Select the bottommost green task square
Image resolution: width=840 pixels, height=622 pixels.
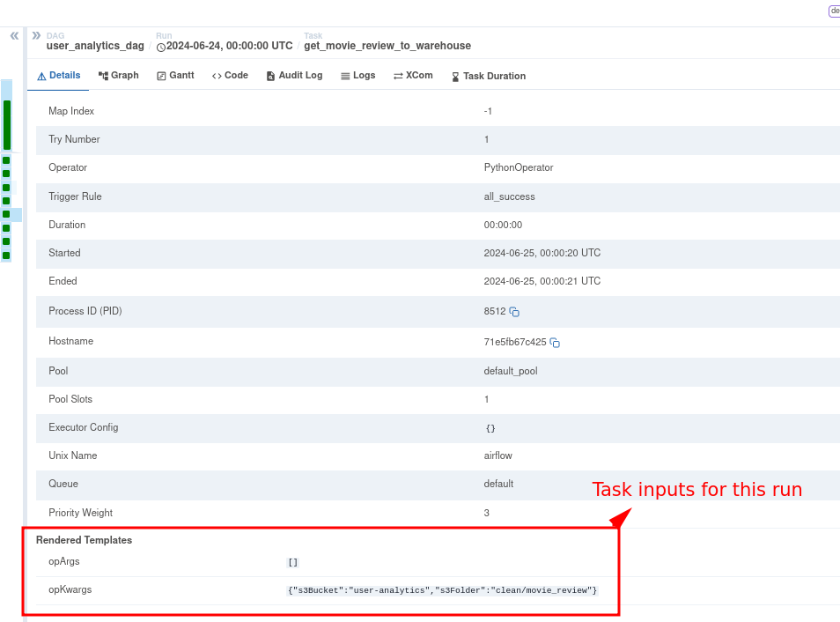pos(6,255)
